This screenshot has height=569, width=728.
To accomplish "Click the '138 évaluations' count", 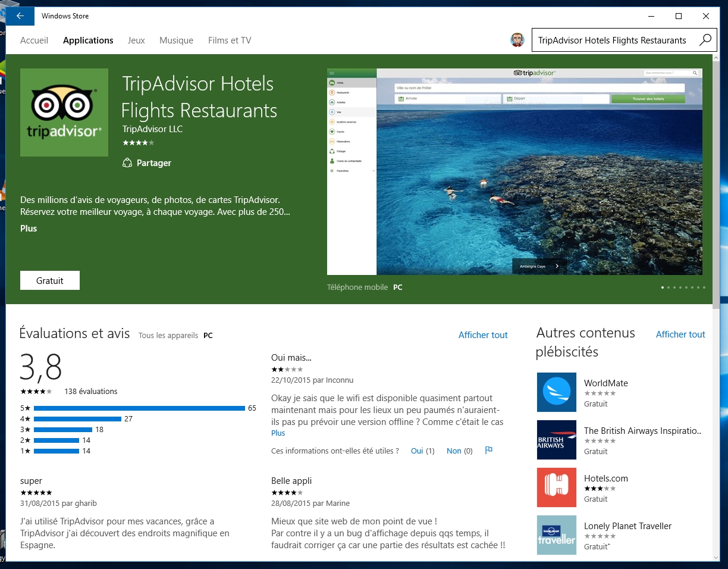I will pyautogui.click(x=91, y=392).
